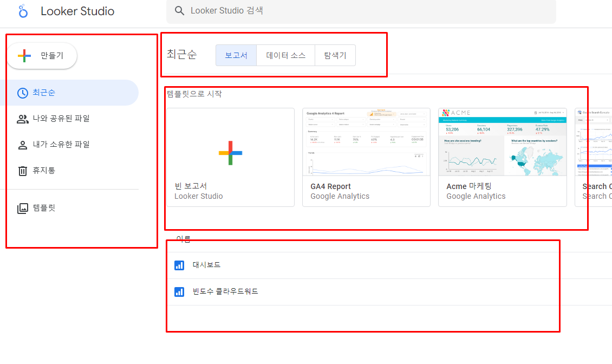Open the 빈도수 클라우드워드 report
Viewport: 612px width, 364px height.
click(x=225, y=291)
